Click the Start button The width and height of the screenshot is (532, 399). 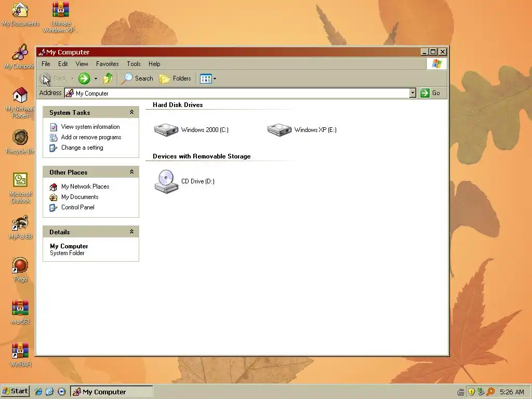tap(15, 391)
